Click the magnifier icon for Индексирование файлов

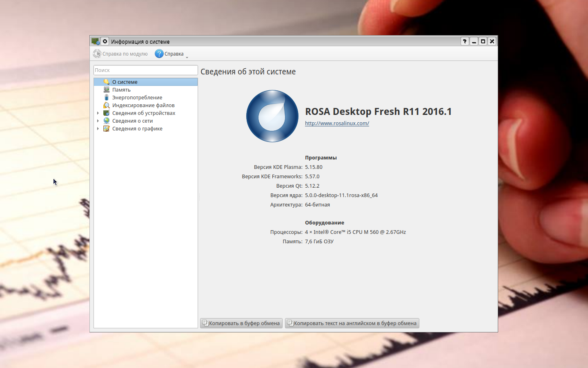tap(107, 105)
